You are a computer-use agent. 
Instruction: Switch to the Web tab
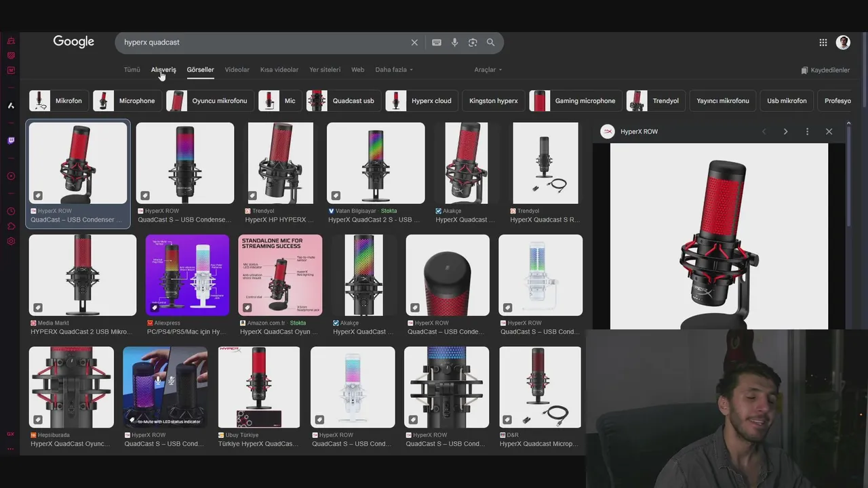357,70
